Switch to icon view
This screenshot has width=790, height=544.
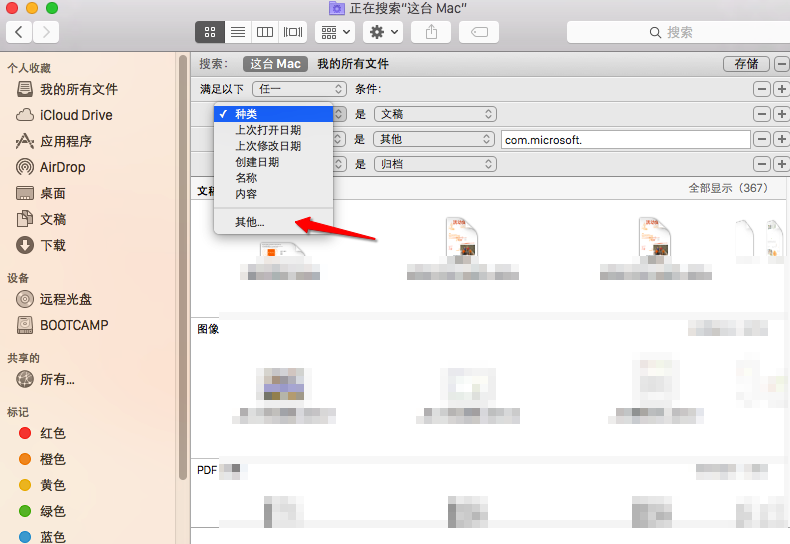click(210, 32)
